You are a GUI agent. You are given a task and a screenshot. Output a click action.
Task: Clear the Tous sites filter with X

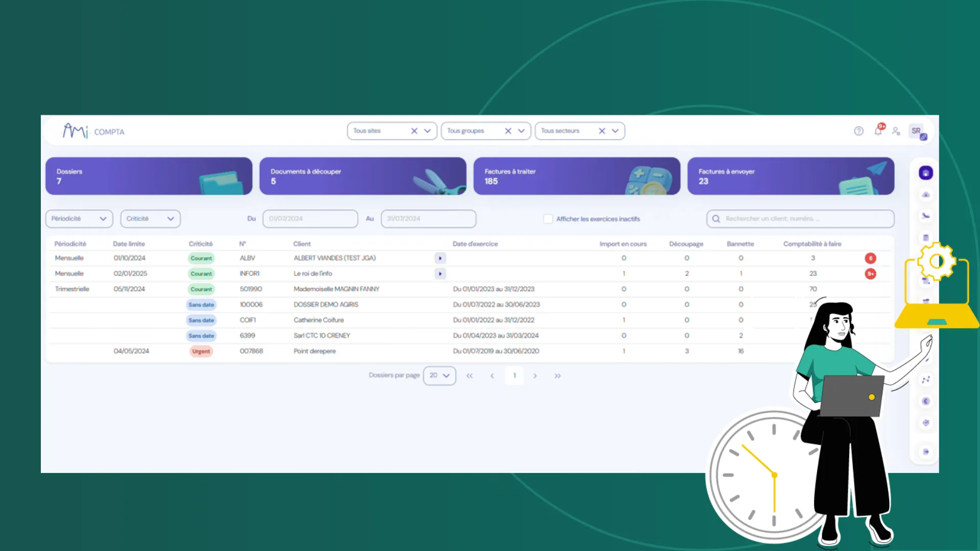[414, 131]
